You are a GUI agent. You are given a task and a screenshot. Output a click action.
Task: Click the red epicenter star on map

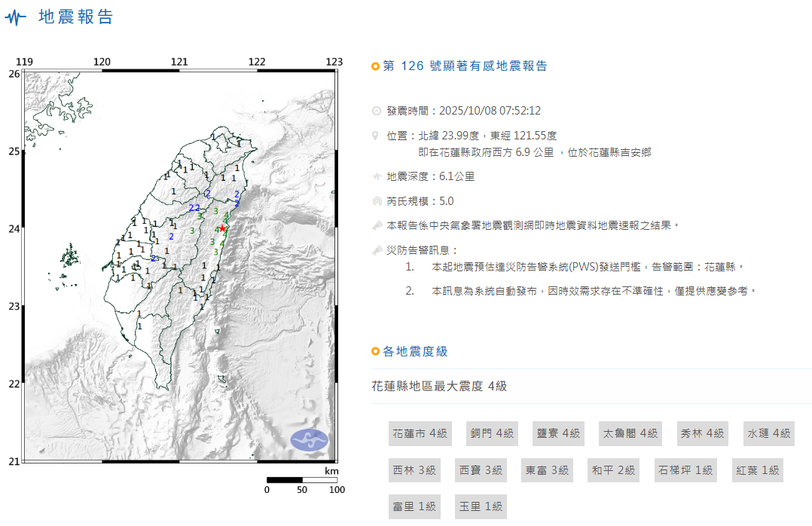(222, 228)
